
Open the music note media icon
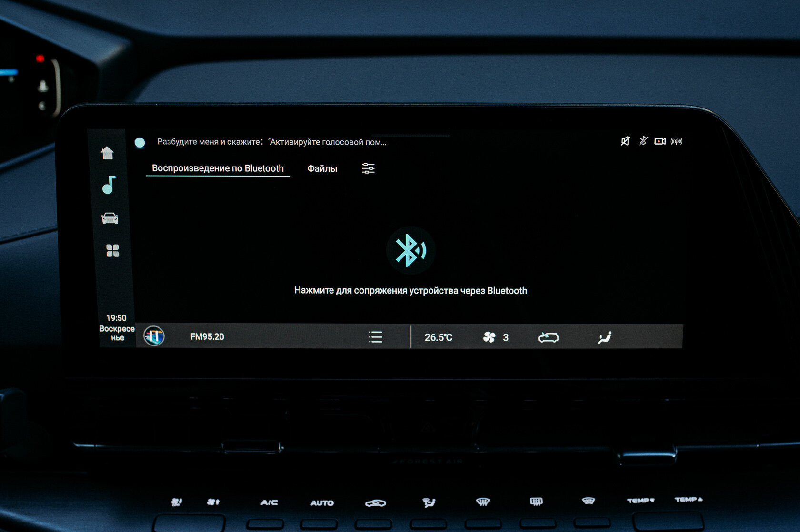click(x=109, y=185)
